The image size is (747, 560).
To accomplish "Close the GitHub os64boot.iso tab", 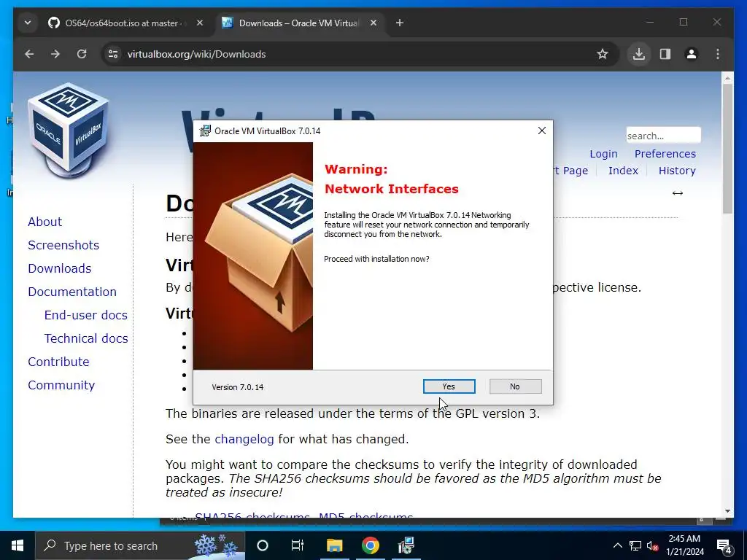I will tap(200, 23).
